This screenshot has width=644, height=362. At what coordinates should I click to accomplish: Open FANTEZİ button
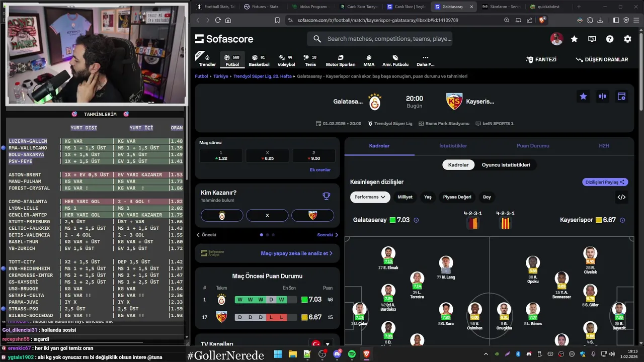[x=541, y=59]
